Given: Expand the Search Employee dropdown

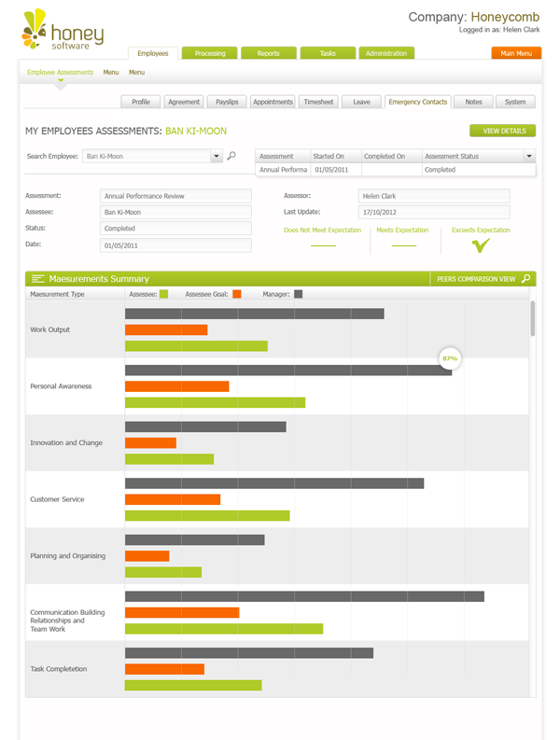Looking at the screenshot, I should pyautogui.click(x=217, y=157).
